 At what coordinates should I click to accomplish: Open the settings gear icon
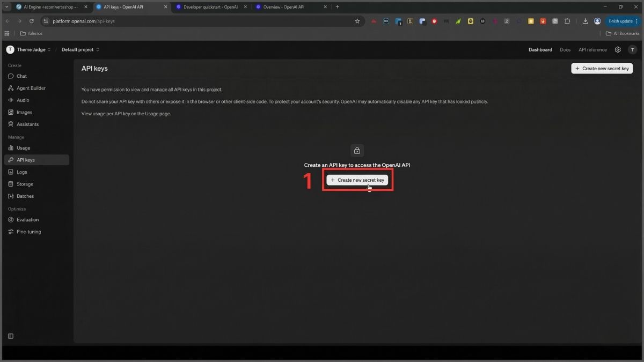(x=618, y=49)
